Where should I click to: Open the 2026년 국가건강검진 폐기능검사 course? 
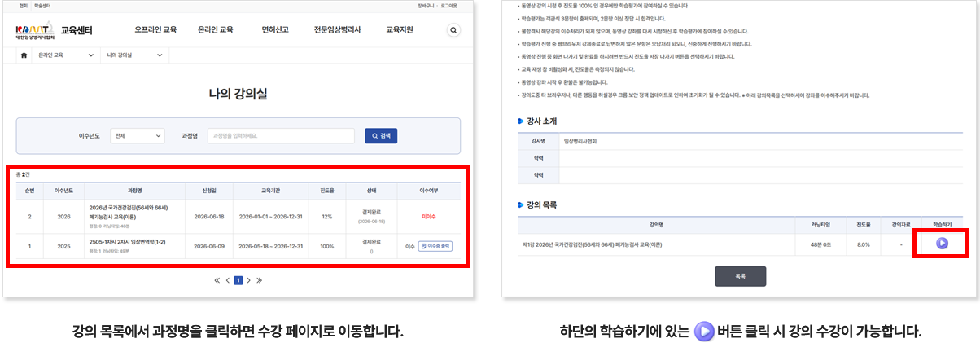coord(130,213)
